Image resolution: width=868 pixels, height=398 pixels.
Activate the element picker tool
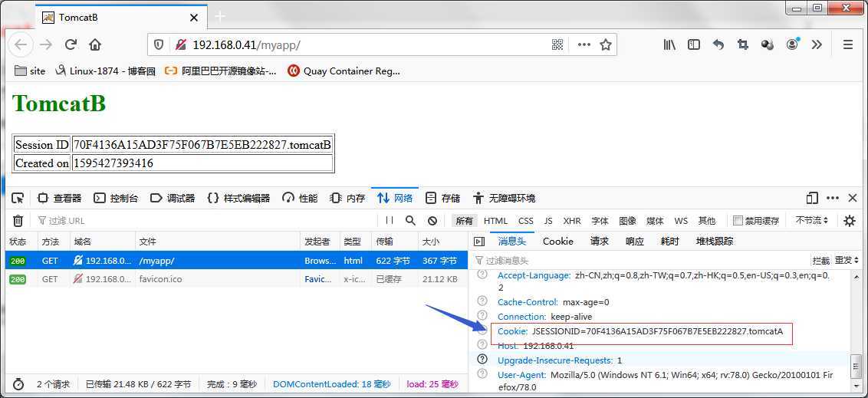pyautogui.click(x=18, y=198)
